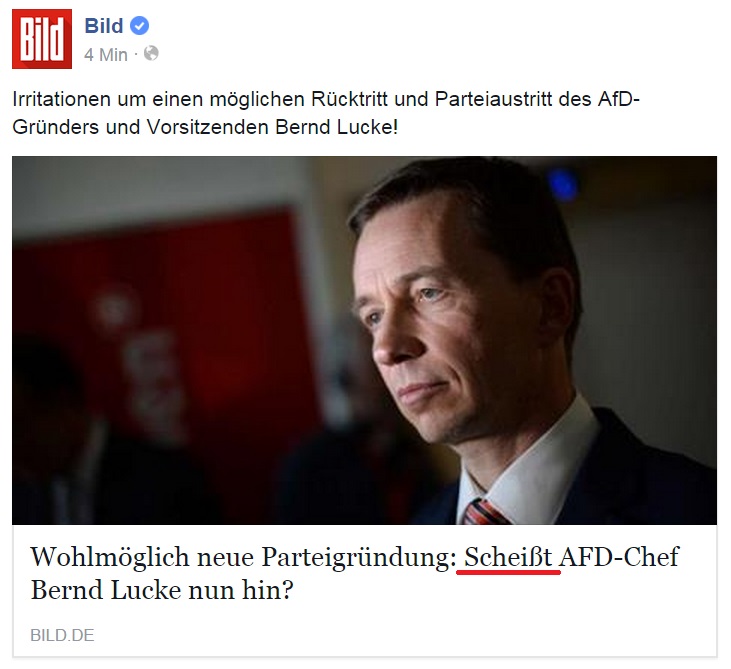Click the post text starting with 'Irritationen um einen'
The height and width of the screenshot is (669, 731).
click(x=326, y=113)
